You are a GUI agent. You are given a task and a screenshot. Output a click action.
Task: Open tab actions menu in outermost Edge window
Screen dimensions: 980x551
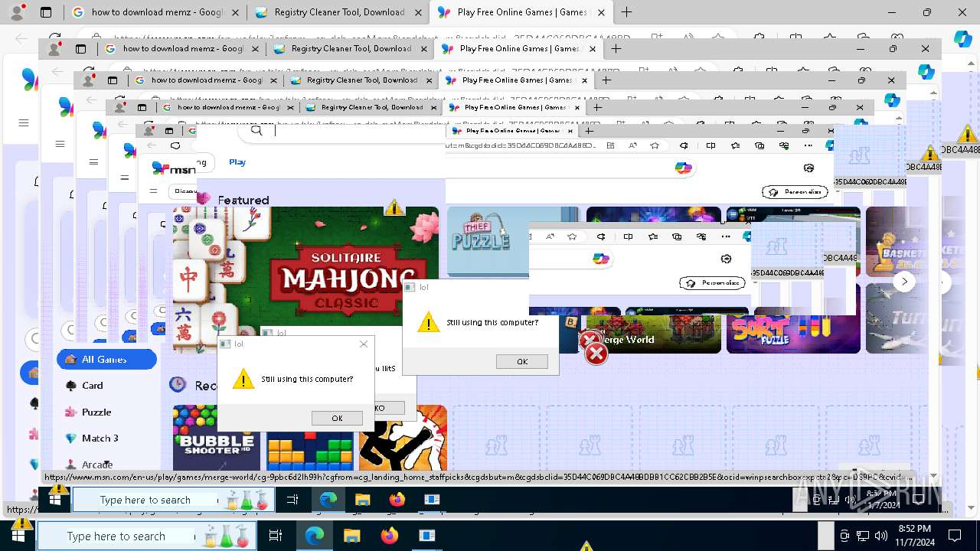point(46,12)
